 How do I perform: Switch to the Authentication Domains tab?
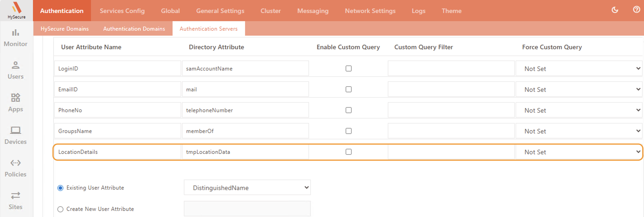click(134, 29)
